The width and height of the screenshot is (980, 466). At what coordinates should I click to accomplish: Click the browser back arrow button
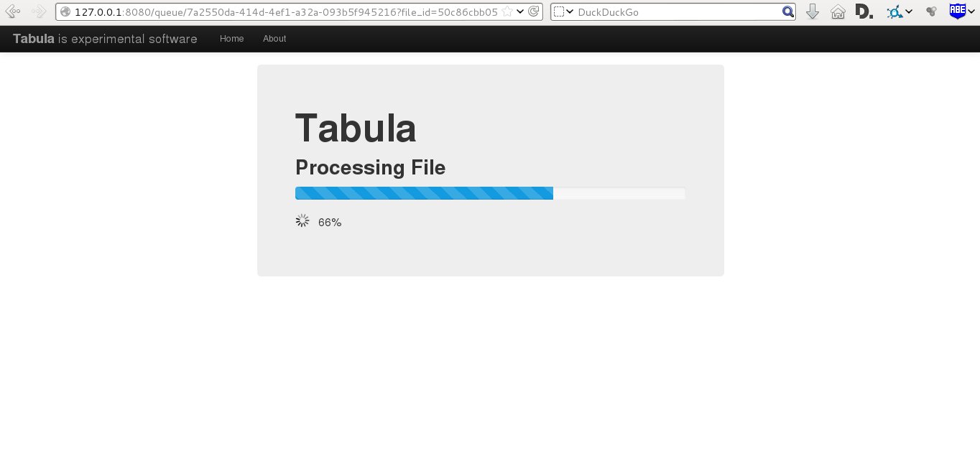12,11
